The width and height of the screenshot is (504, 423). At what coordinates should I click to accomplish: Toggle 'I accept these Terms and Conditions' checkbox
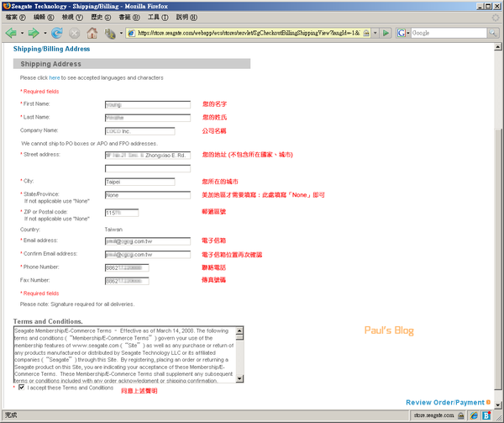point(22,388)
